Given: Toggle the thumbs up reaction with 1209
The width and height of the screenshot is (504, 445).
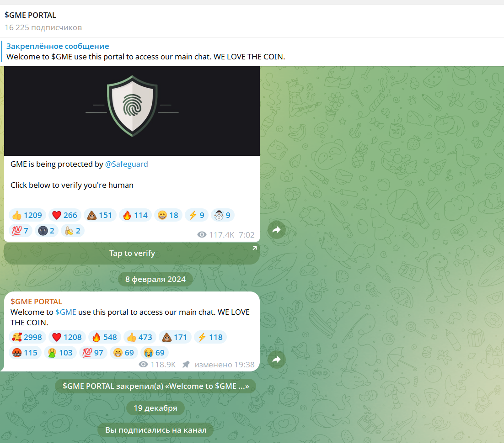Looking at the screenshot, I should click(x=27, y=215).
